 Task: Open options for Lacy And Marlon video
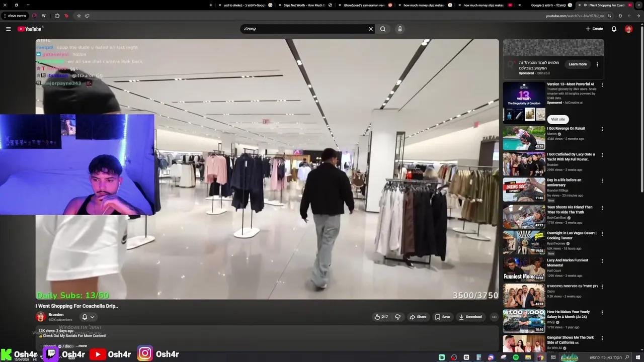click(602, 260)
